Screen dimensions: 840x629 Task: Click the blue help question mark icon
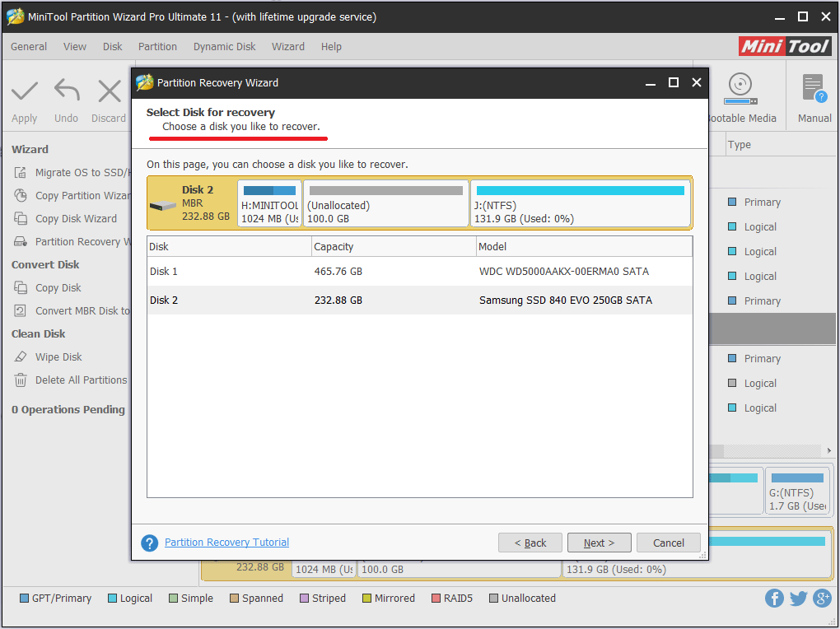(149, 543)
